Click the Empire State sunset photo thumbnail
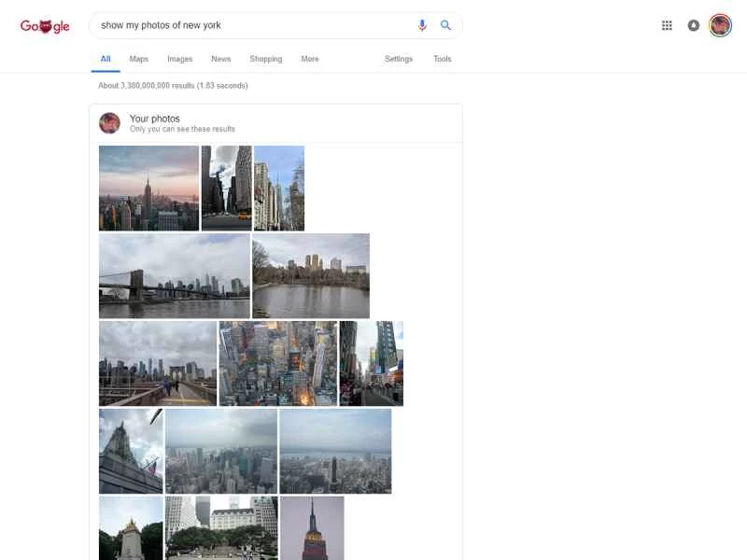The width and height of the screenshot is (747, 560). pyautogui.click(x=148, y=188)
